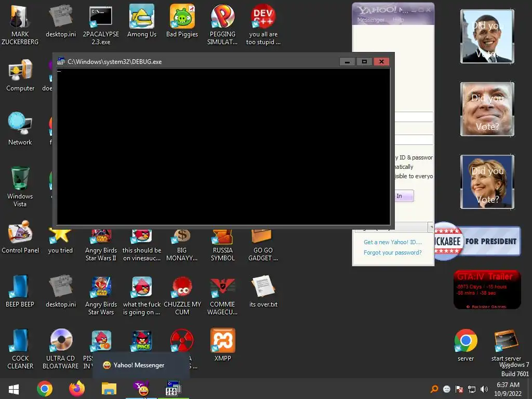Open the Among Us shortcut
The height and width of the screenshot is (399, 532).
pyautogui.click(x=142, y=20)
